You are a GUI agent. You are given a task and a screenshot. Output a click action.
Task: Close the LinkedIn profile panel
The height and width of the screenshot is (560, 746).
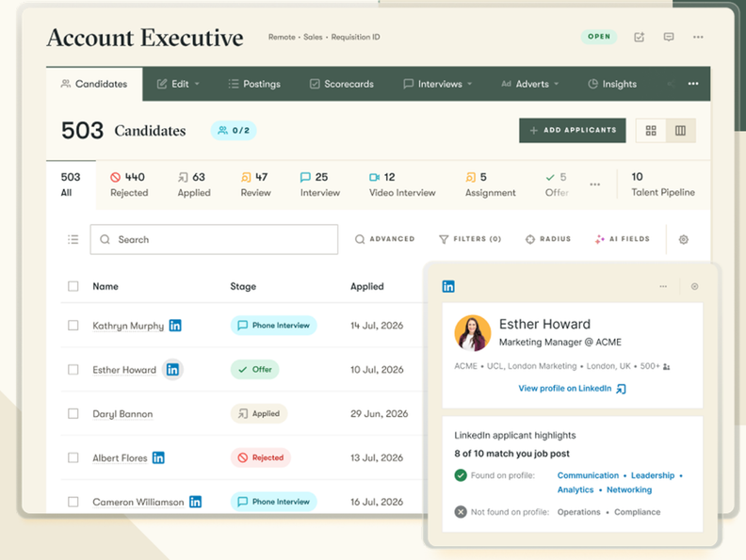694,286
